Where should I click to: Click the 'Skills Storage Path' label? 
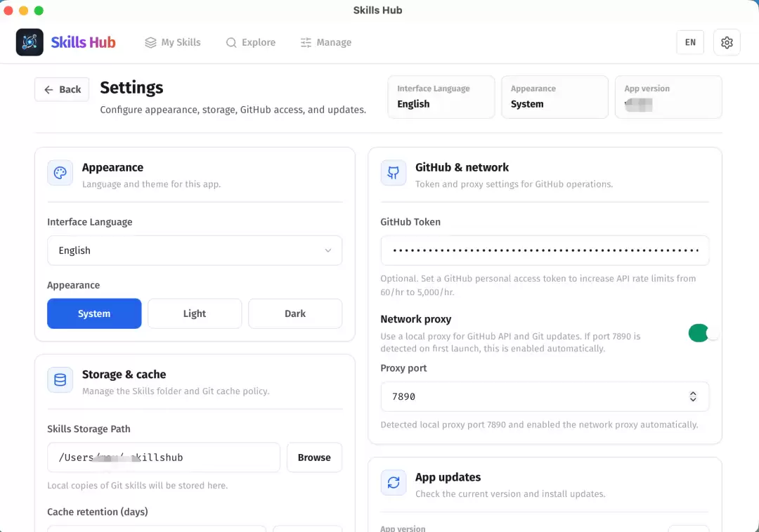click(x=89, y=429)
